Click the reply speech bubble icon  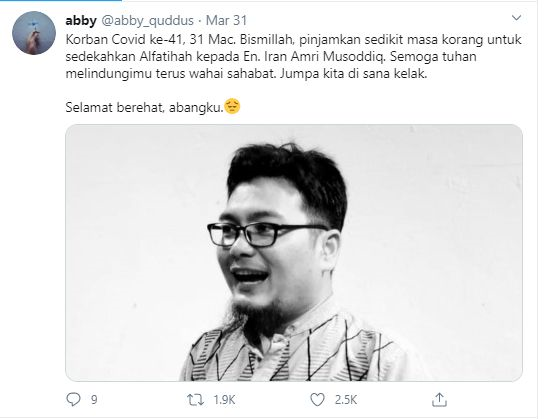(x=73, y=399)
